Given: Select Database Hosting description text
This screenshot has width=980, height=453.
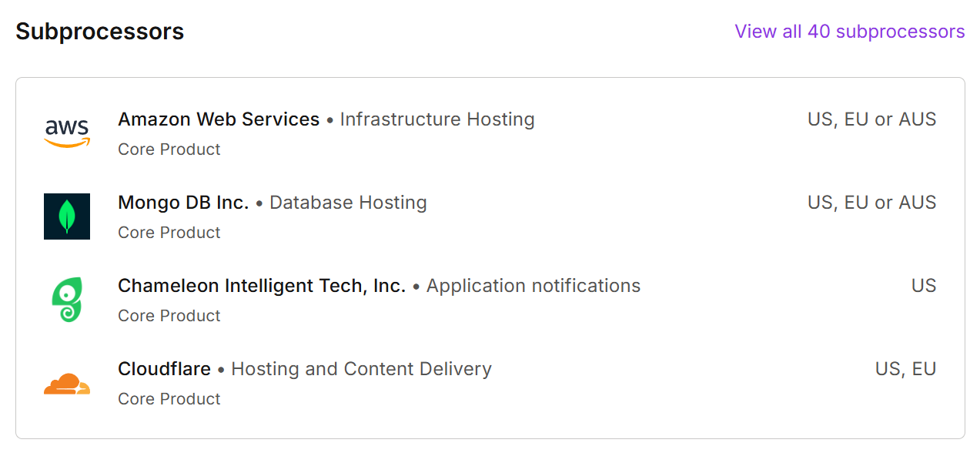Looking at the screenshot, I should click(x=348, y=203).
